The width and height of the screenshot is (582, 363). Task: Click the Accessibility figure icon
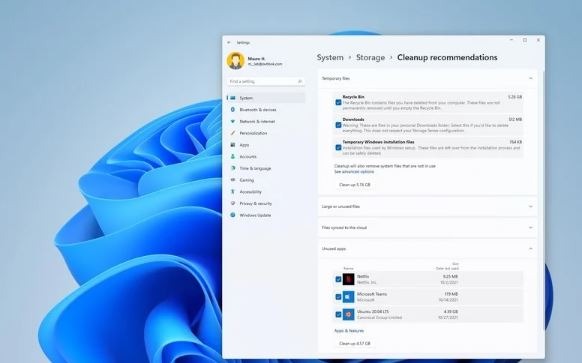click(233, 192)
